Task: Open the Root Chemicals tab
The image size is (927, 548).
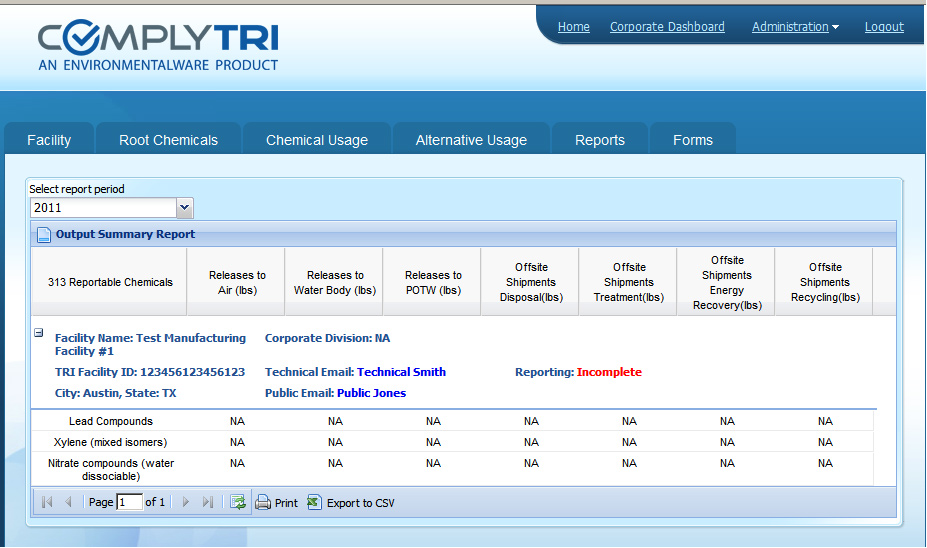Action: [x=168, y=140]
